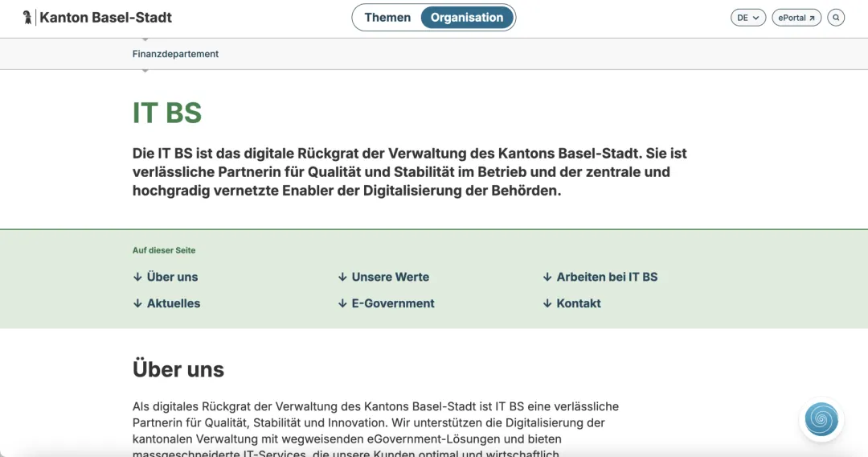Image resolution: width=868 pixels, height=457 pixels.
Task: Jump to the Kontakt section
Action: point(579,303)
